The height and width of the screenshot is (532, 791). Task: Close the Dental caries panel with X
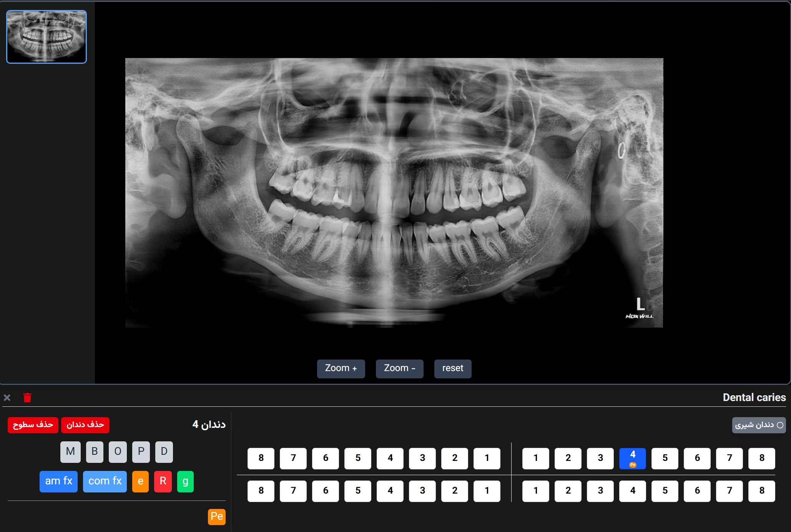pos(7,398)
